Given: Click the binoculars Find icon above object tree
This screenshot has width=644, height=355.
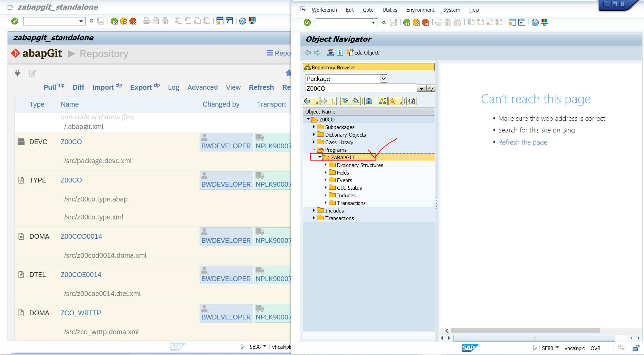Looking at the screenshot, I should [x=369, y=101].
